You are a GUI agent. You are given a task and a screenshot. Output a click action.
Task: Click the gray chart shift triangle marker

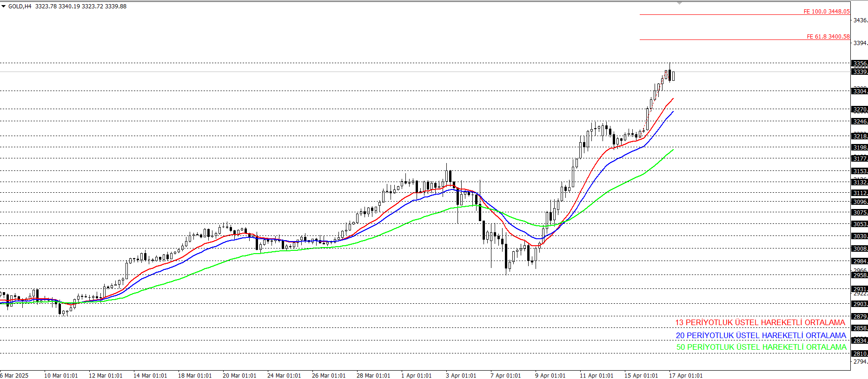[679, 3]
